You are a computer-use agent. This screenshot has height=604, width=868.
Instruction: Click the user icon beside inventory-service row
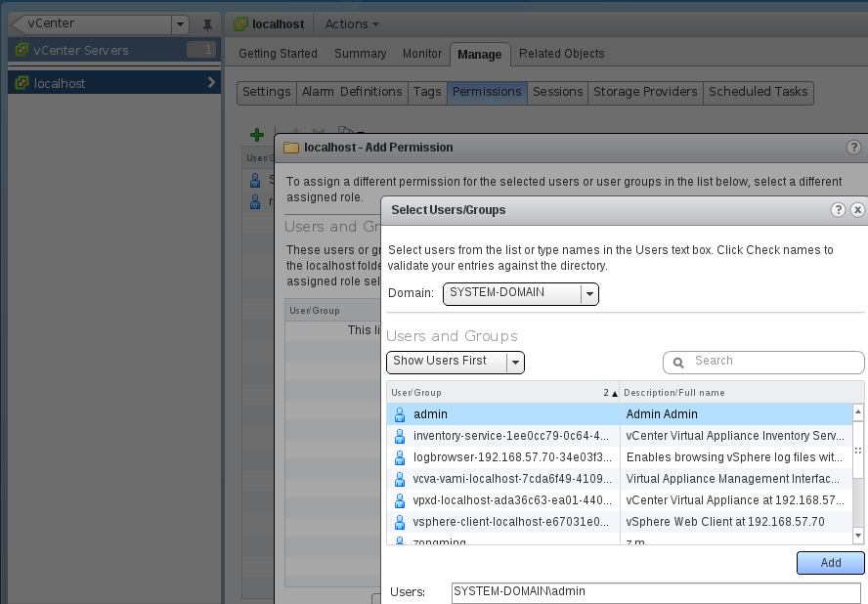pos(400,436)
